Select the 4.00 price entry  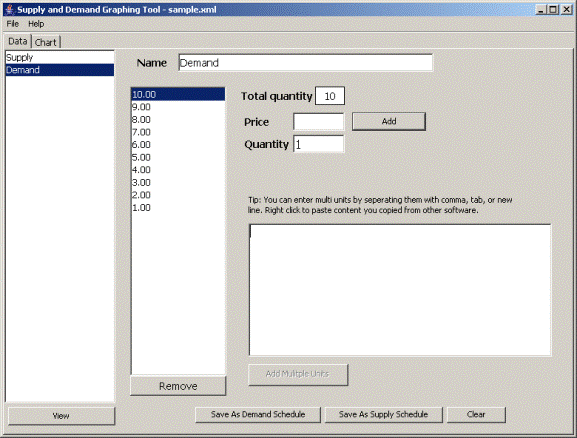178,170
